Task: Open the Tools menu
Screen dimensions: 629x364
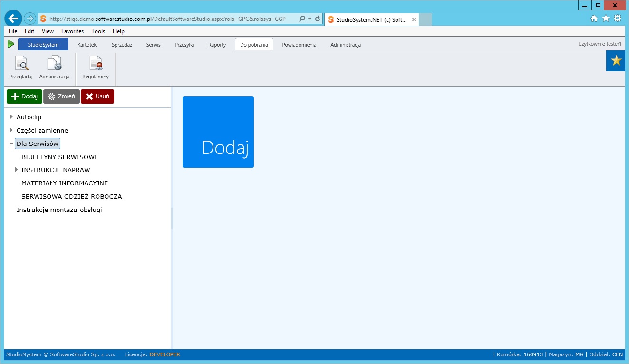Action: tap(98, 31)
